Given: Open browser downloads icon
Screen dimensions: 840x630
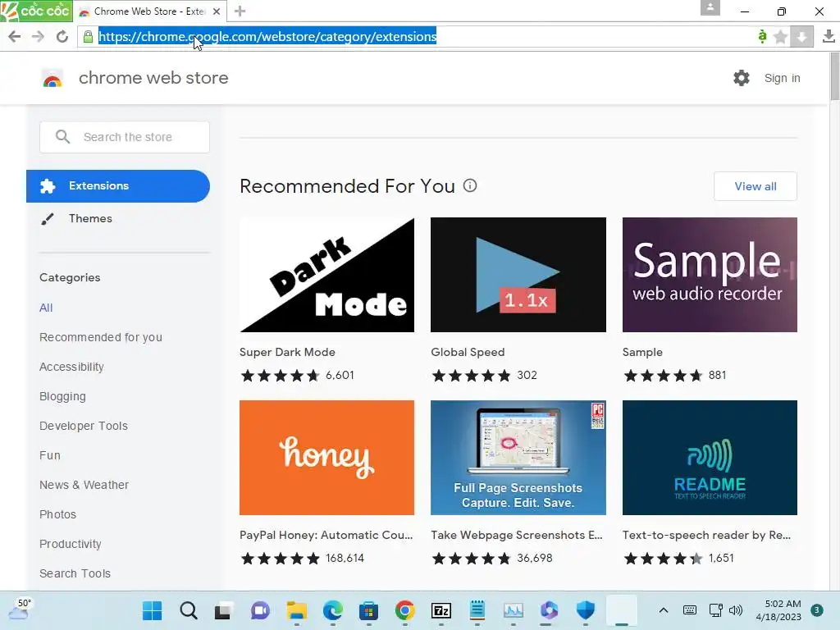Looking at the screenshot, I should (x=829, y=36).
